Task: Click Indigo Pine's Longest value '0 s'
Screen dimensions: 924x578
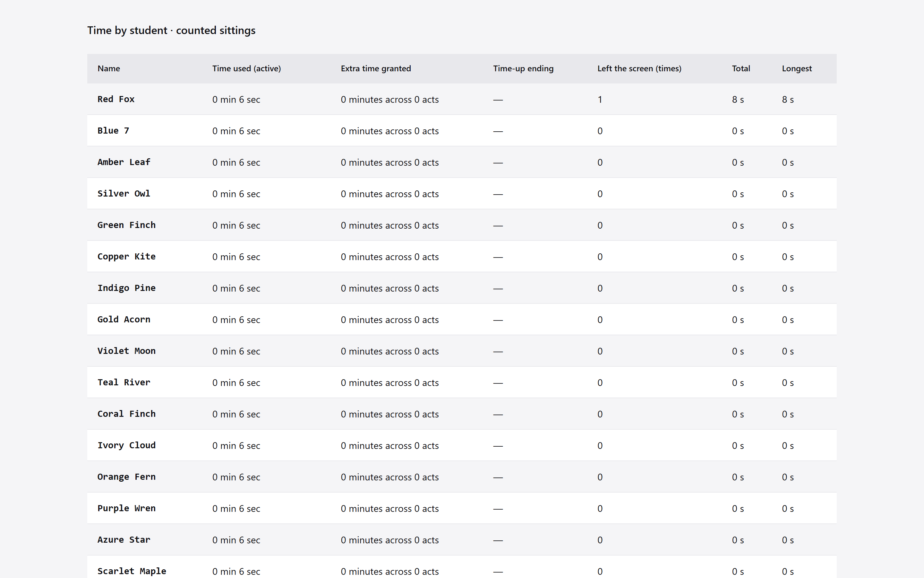Action: click(788, 288)
